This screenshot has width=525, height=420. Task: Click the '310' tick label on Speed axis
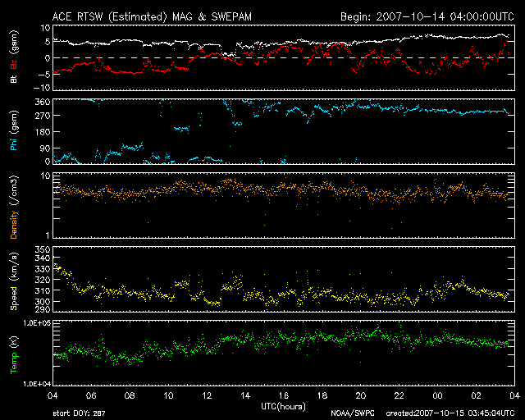pyautogui.click(x=43, y=290)
